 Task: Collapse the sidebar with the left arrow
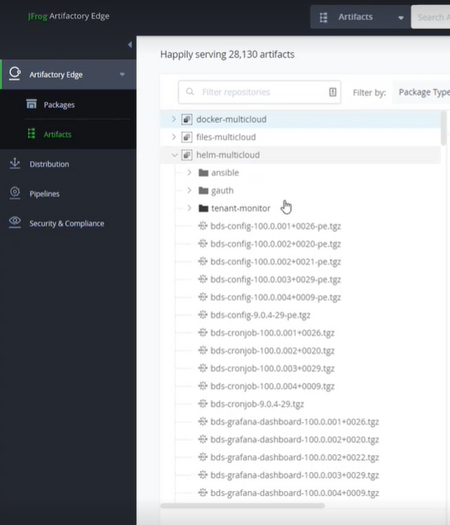click(x=130, y=45)
